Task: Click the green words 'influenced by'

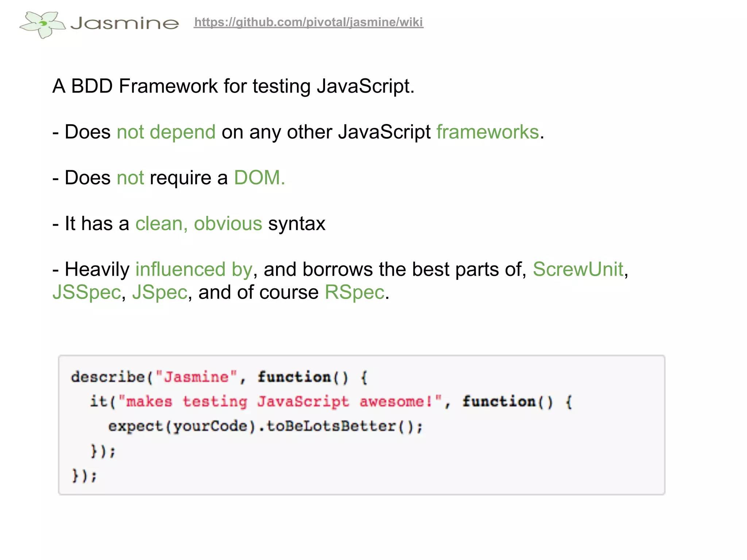Action: pyautogui.click(x=194, y=269)
